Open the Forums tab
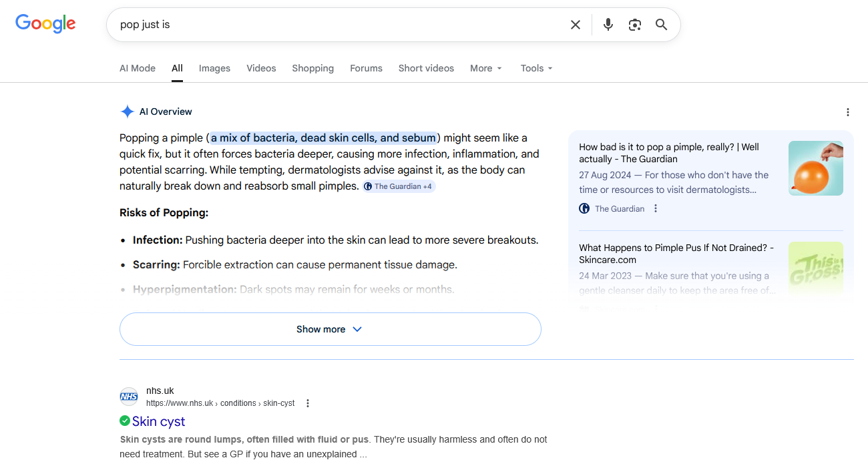This screenshot has width=868, height=470. (366, 68)
